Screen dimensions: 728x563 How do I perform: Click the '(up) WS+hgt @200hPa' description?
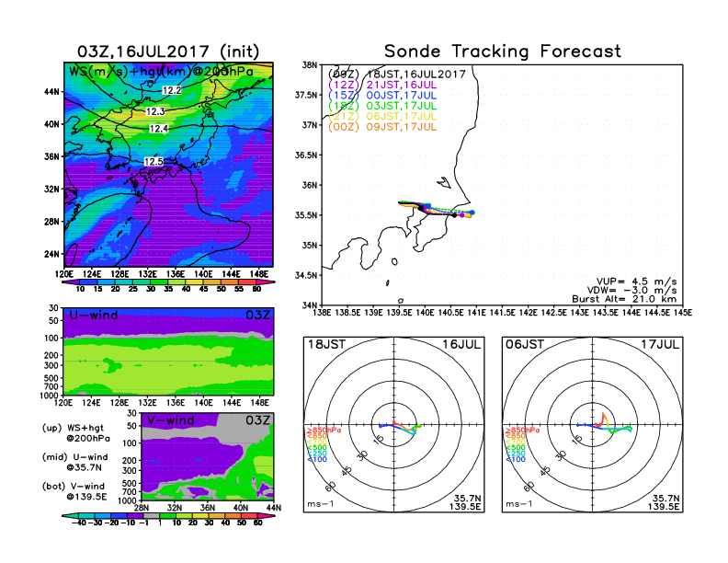76,433
